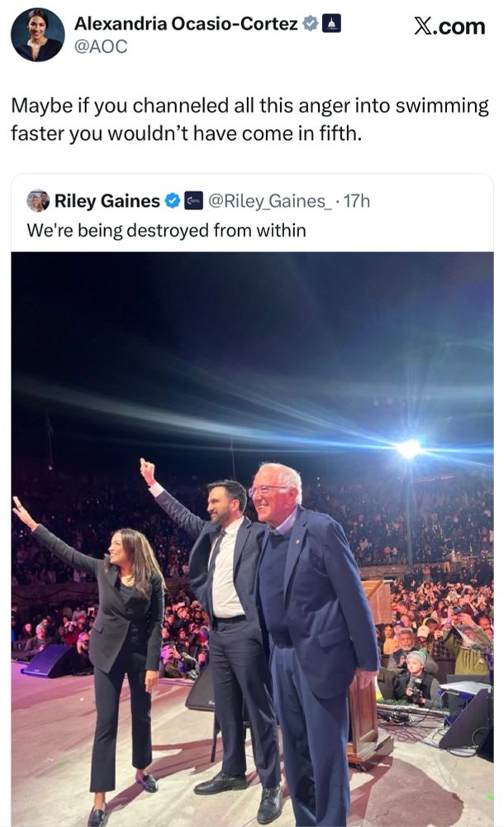Open the post text starting "Maybe if you channeled"
This screenshot has height=827, width=504.
[x=248, y=120]
